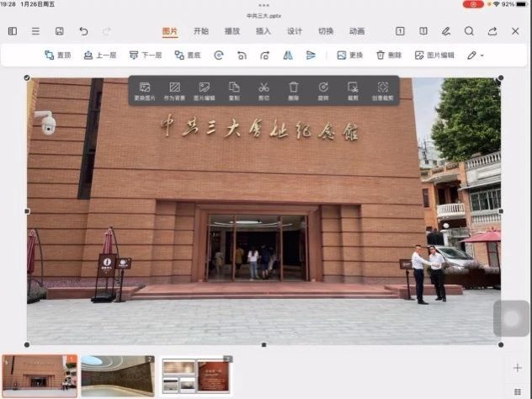The image size is (532, 399).
Task: Go to the 播放 tab
Action: tap(232, 31)
